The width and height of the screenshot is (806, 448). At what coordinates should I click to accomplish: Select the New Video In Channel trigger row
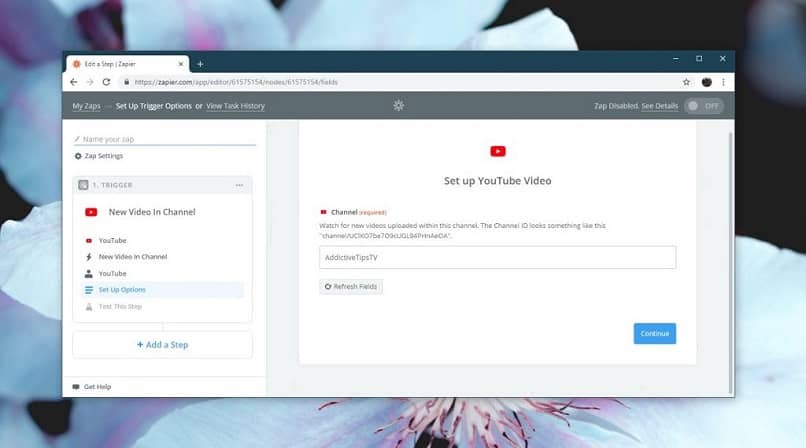[x=162, y=257]
